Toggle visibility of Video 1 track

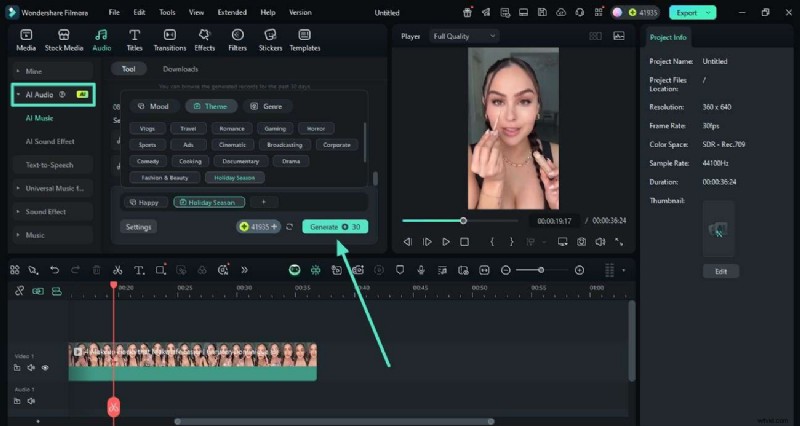(x=45, y=368)
